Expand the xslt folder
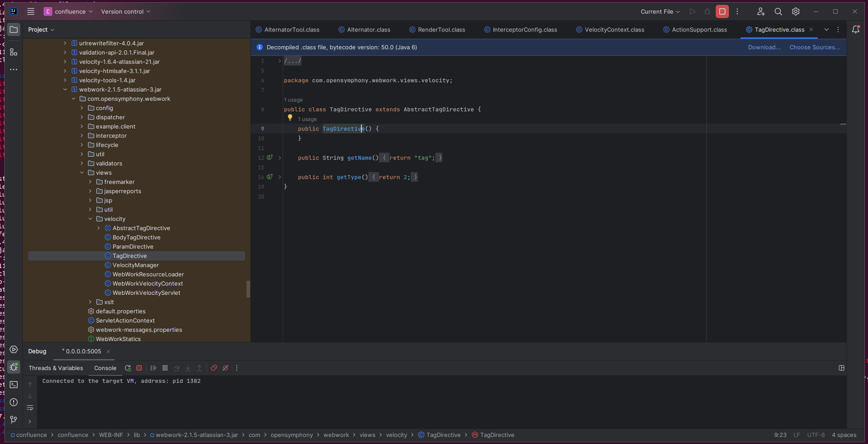868x444 pixels. 90,302
